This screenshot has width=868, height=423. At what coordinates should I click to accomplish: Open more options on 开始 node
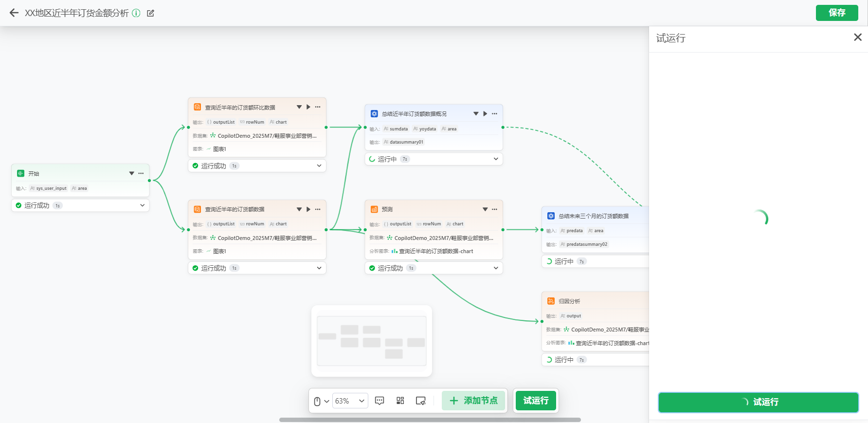coord(141,173)
